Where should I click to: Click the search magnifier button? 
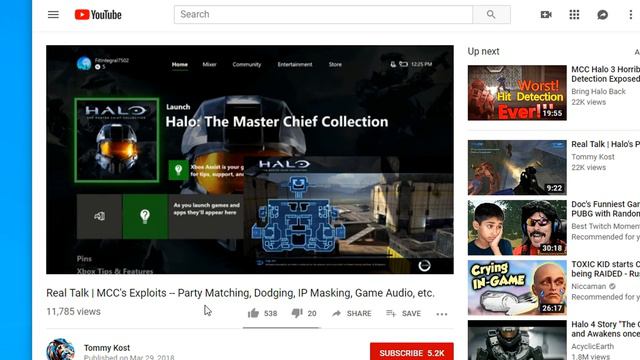coord(491,15)
